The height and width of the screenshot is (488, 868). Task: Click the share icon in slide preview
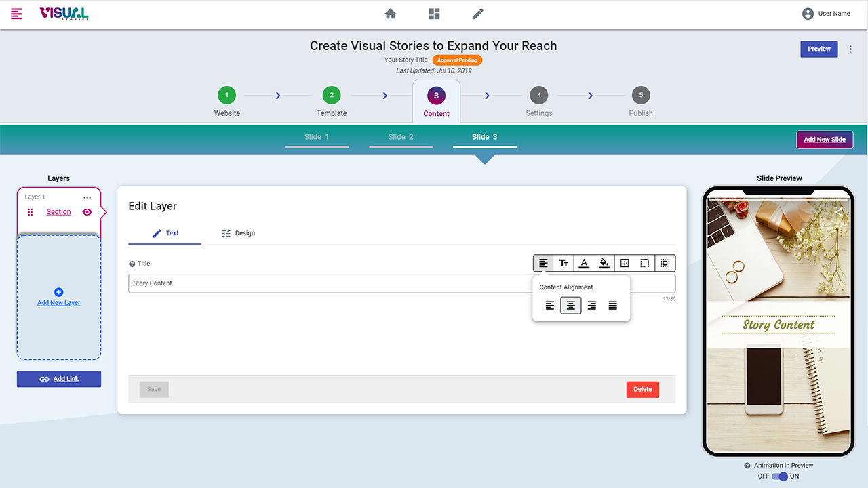pos(839,211)
